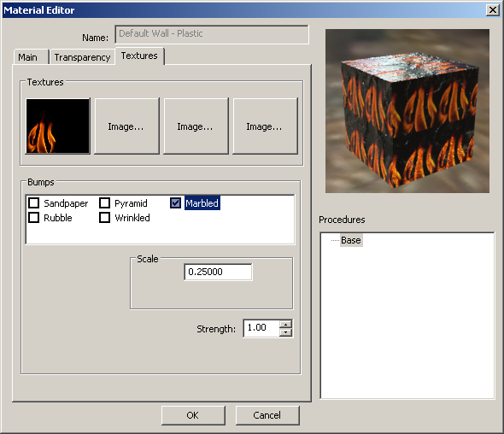Screen dimensions: 504x434
Task: Uncheck the Marbled bump checkbox
Action: pos(175,203)
